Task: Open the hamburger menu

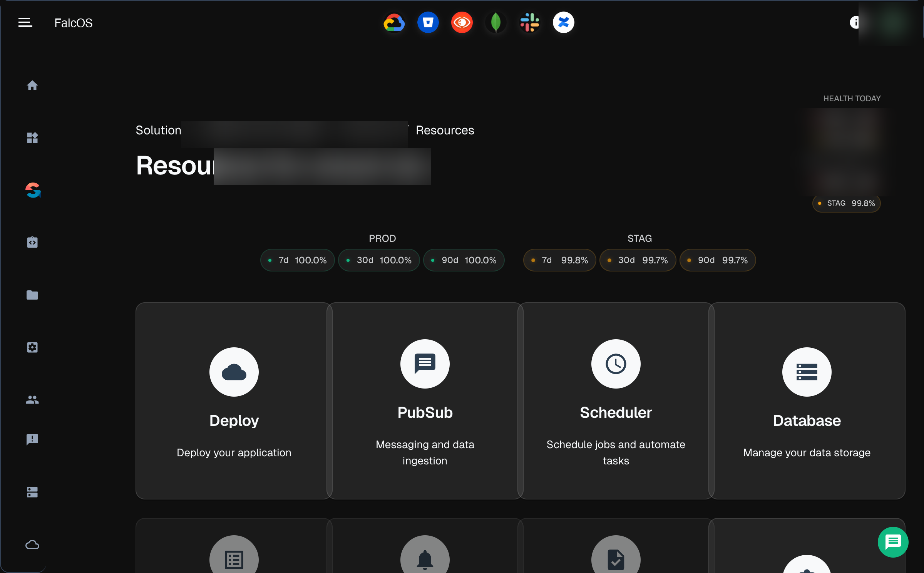Action: tap(25, 22)
